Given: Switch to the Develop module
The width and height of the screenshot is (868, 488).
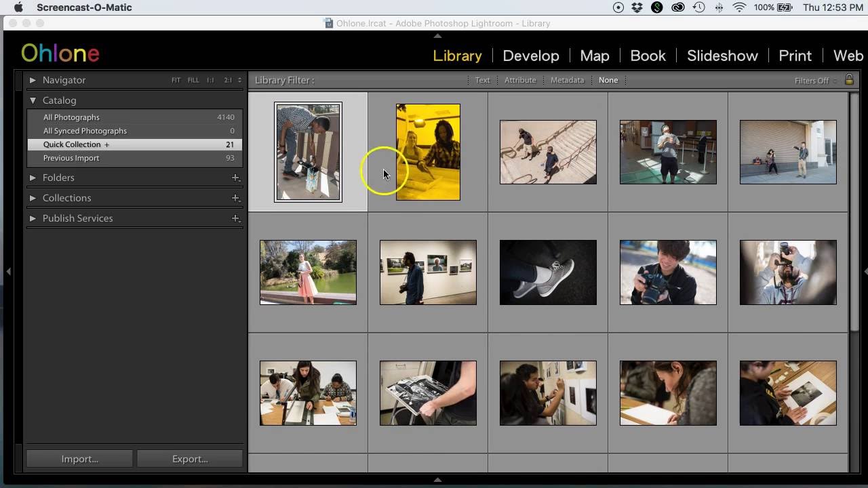Looking at the screenshot, I should tap(531, 56).
